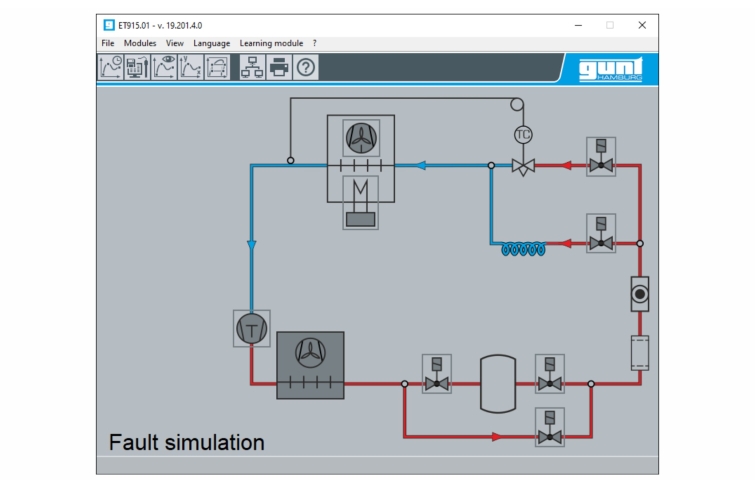The height and width of the screenshot is (488, 755).
Task: Open the ? help menu
Action: [314, 43]
